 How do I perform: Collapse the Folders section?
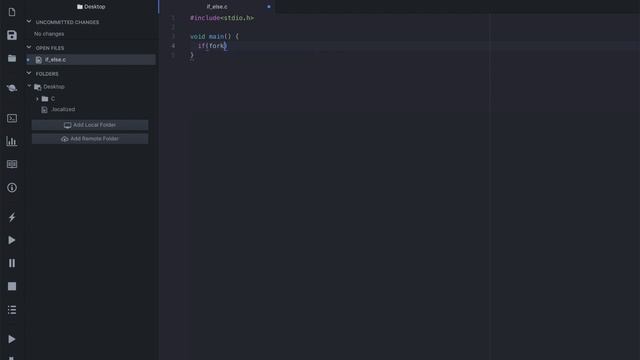29,73
